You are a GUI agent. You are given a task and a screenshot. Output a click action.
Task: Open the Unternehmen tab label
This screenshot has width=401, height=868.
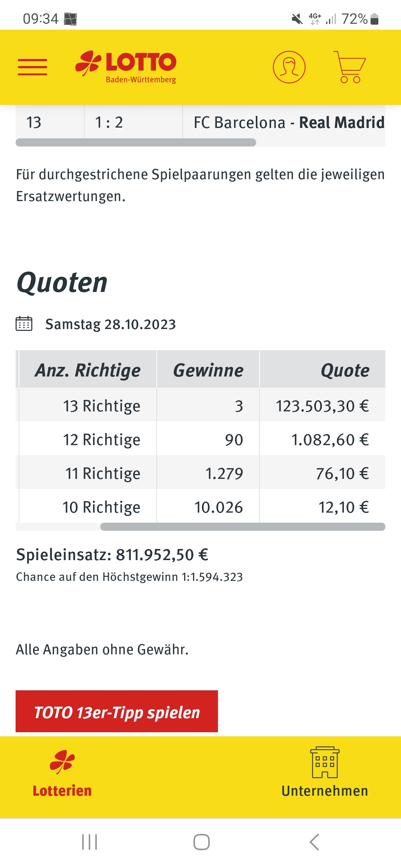325,791
